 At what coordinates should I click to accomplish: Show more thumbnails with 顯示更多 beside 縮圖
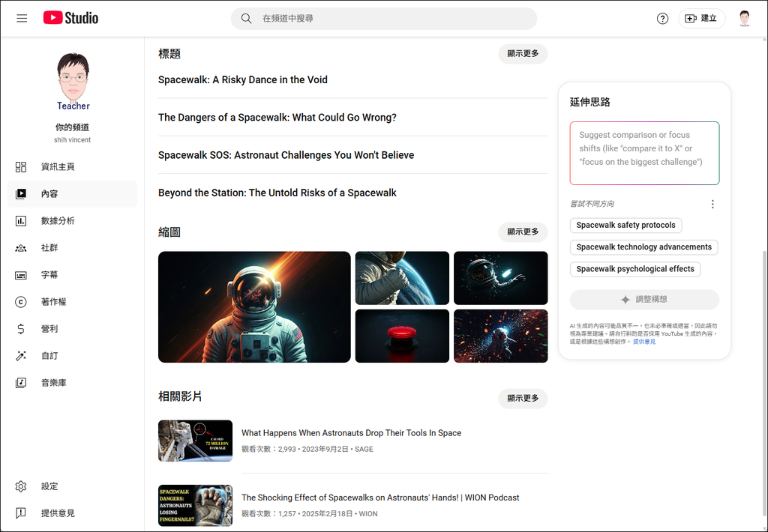tap(523, 232)
